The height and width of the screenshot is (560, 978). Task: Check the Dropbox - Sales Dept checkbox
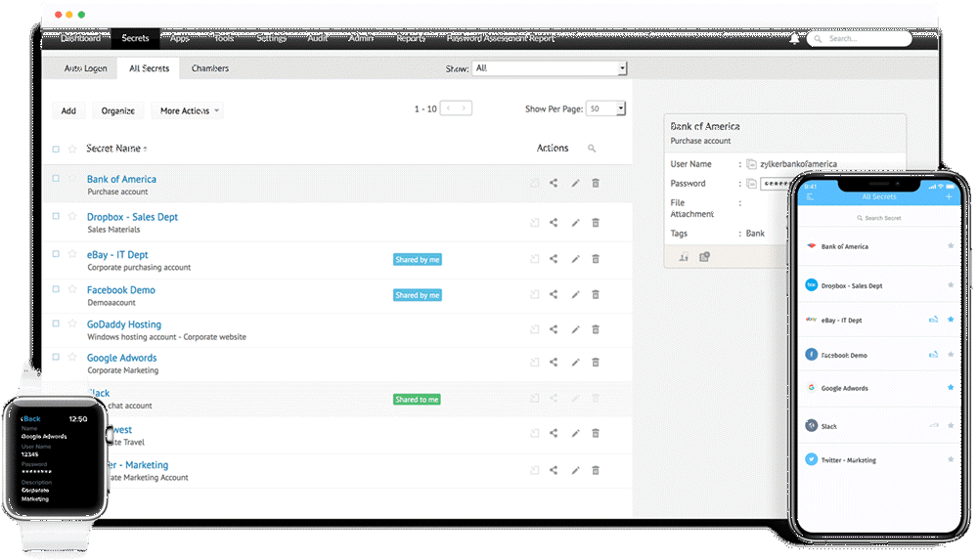[x=56, y=216]
